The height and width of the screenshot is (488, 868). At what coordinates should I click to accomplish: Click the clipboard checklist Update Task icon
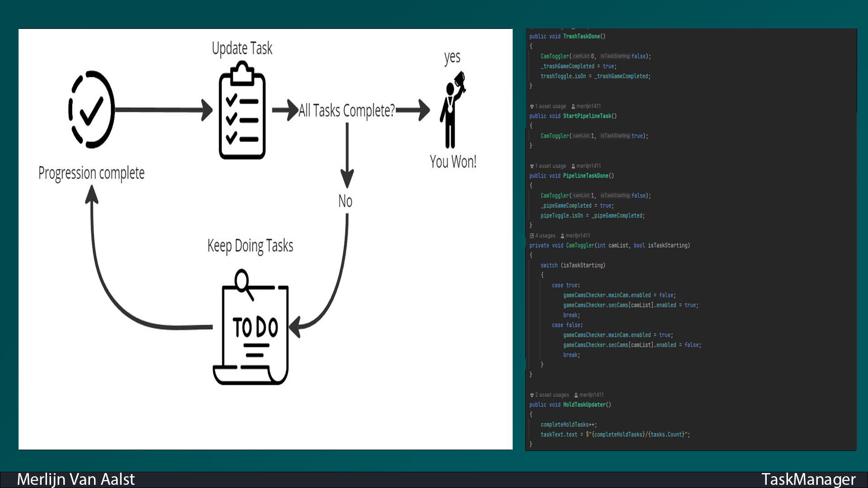click(242, 112)
